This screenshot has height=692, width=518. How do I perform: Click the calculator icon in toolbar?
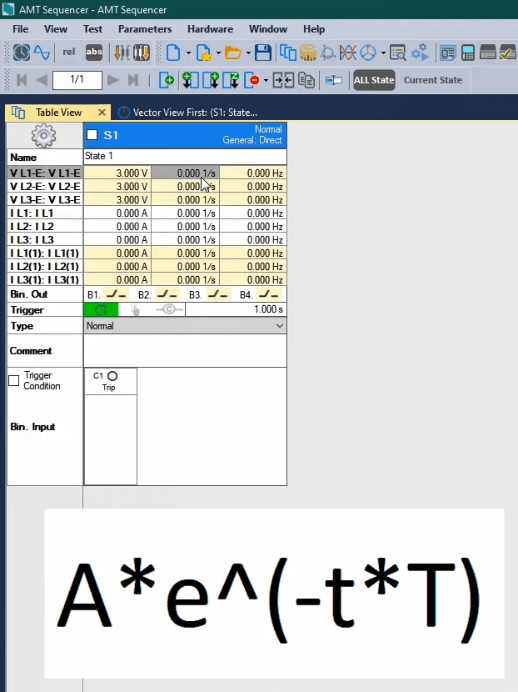point(468,53)
